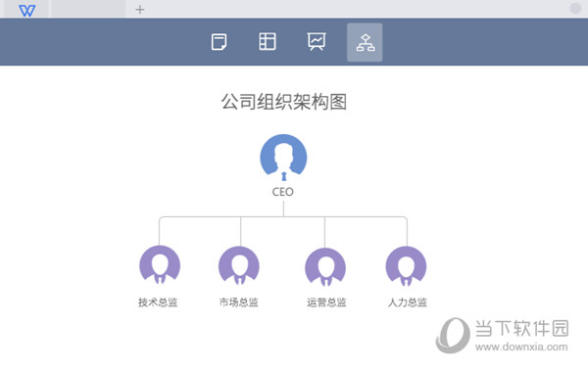Click the grey circle at top right
588x371 pixels.
[x=575, y=8]
